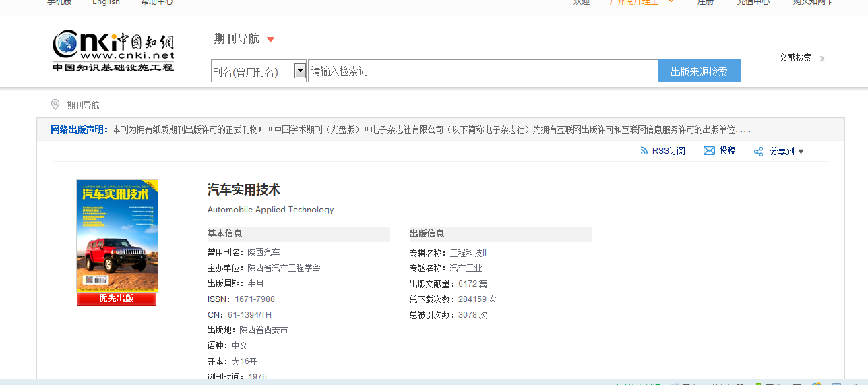868x385 pixels.
Task: Click the location pin breadcrumb icon
Action: 55,105
